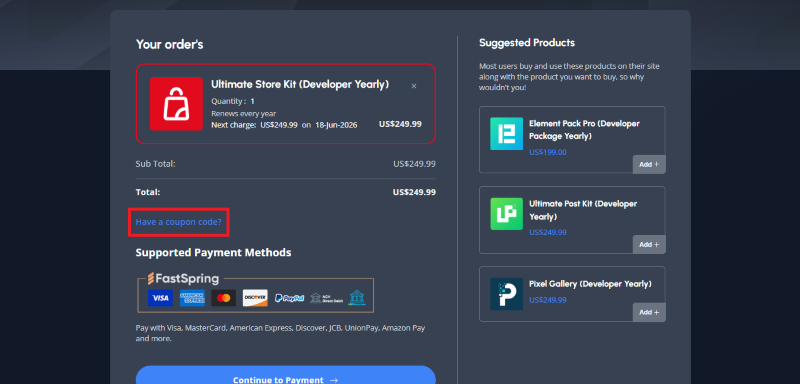Click the Sub Total amount US$249.99

[x=414, y=164]
